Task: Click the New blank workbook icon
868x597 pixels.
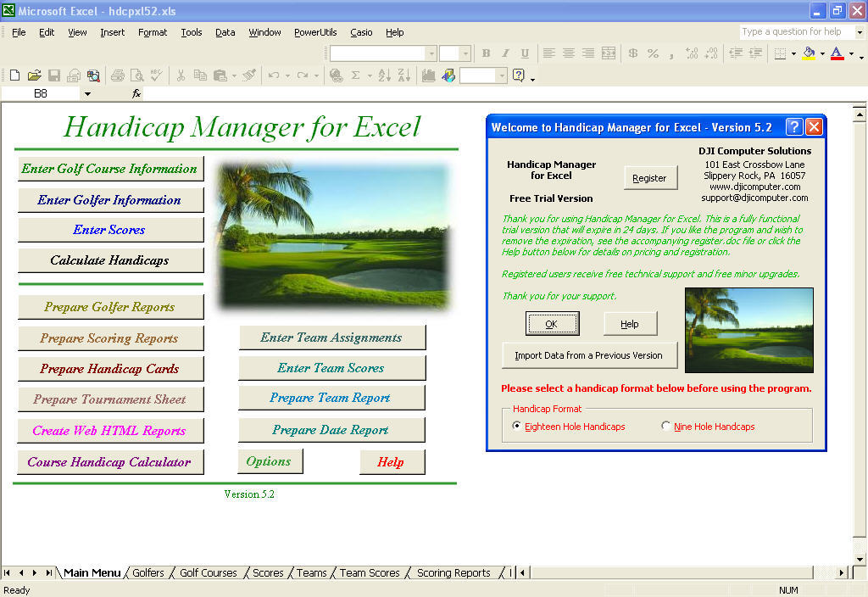Action: click(x=15, y=75)
